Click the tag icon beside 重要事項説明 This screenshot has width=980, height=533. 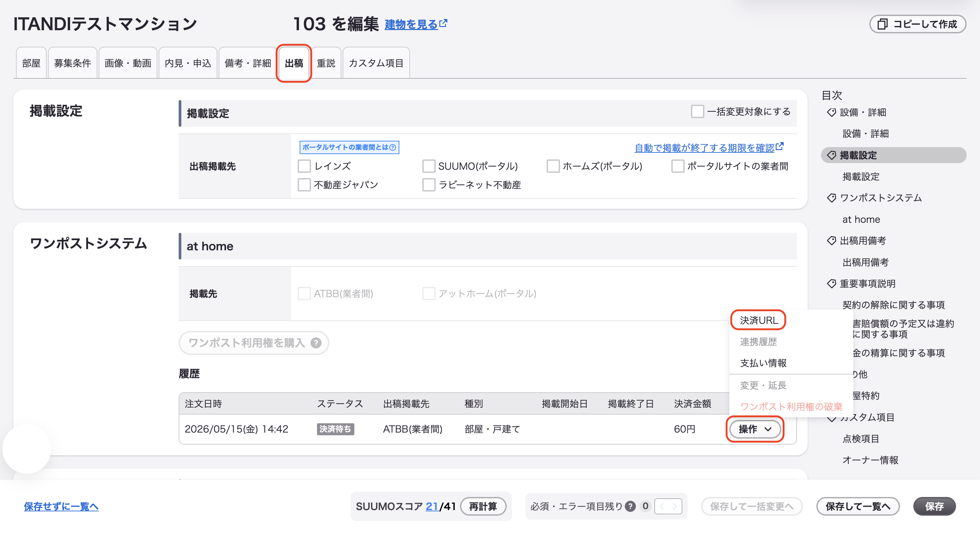(831, 284)
